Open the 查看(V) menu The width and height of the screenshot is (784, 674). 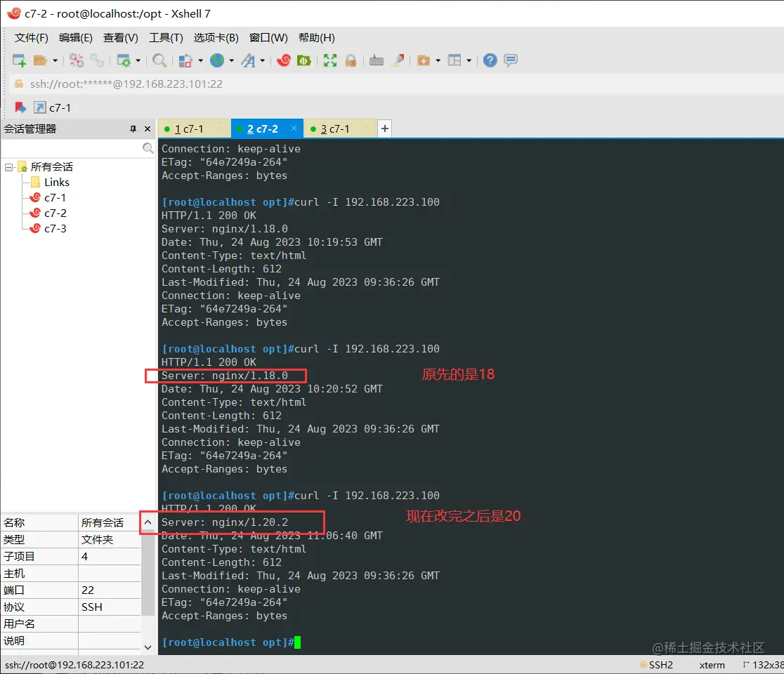(121, 38)
